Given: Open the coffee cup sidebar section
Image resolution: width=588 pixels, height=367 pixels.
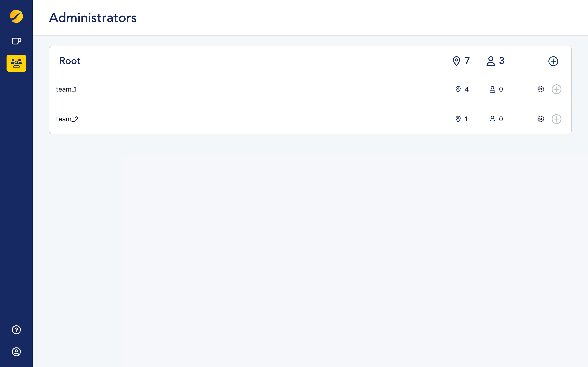Looking at the screenshot, I should tap(16, 41).
